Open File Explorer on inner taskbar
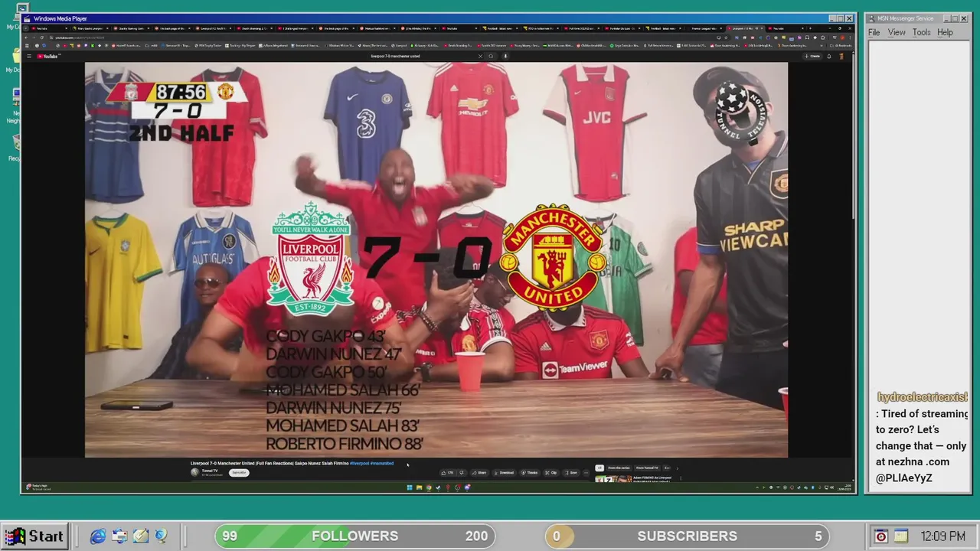 coord(419,487)
